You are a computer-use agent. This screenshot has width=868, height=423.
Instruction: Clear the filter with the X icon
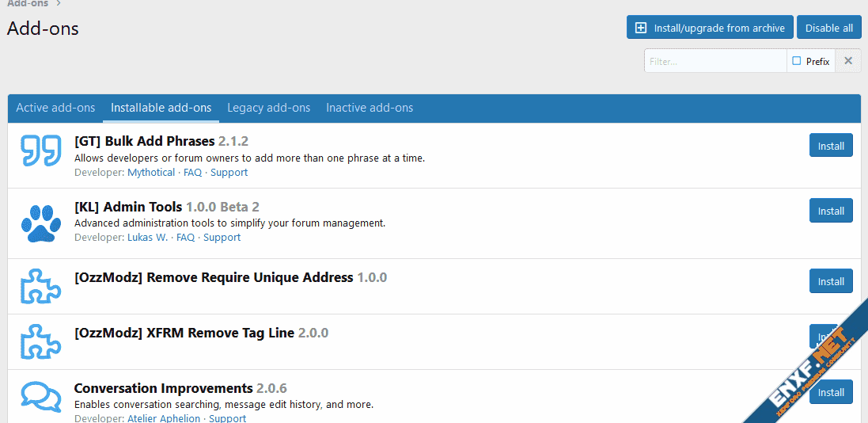coord(848,61)
